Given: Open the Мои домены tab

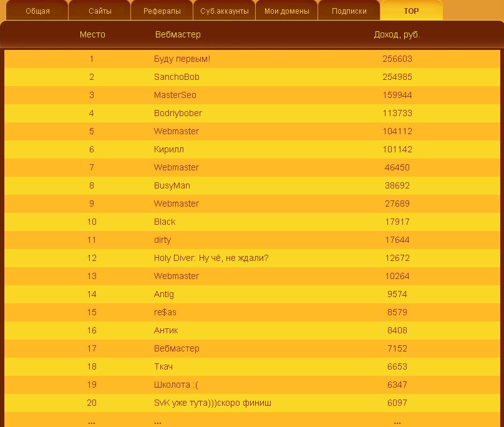Looking at the screenshot, I should point(287,11).
